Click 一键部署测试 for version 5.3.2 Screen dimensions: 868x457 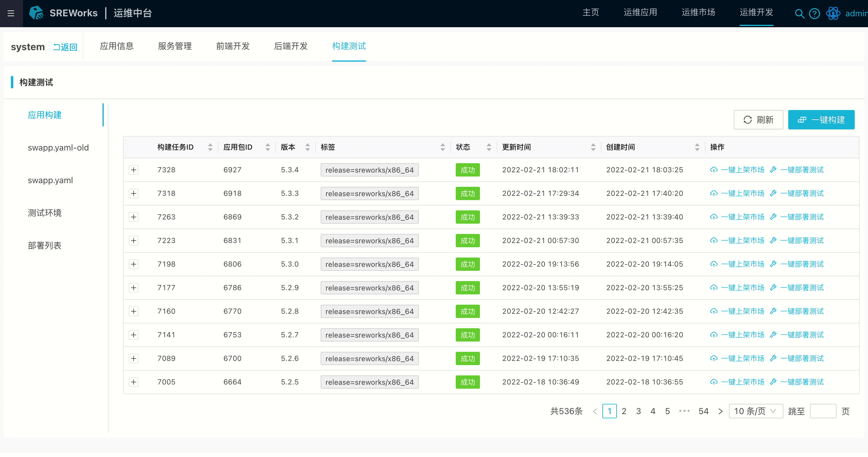click(x=797, y=217)
